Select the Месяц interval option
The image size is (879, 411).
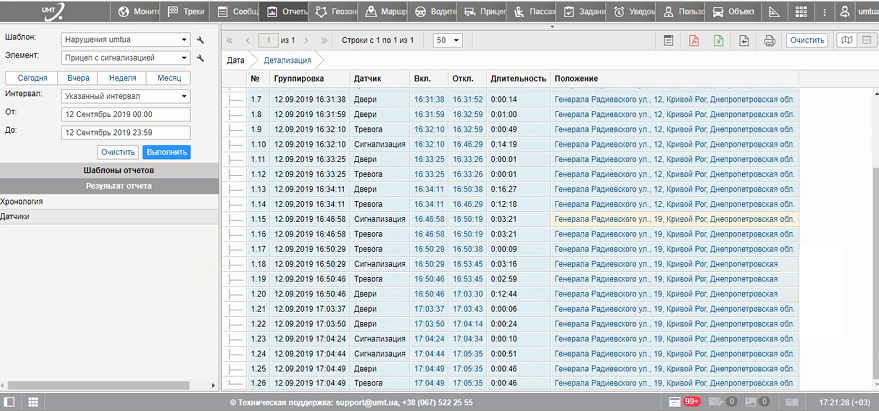pos(167,78)
